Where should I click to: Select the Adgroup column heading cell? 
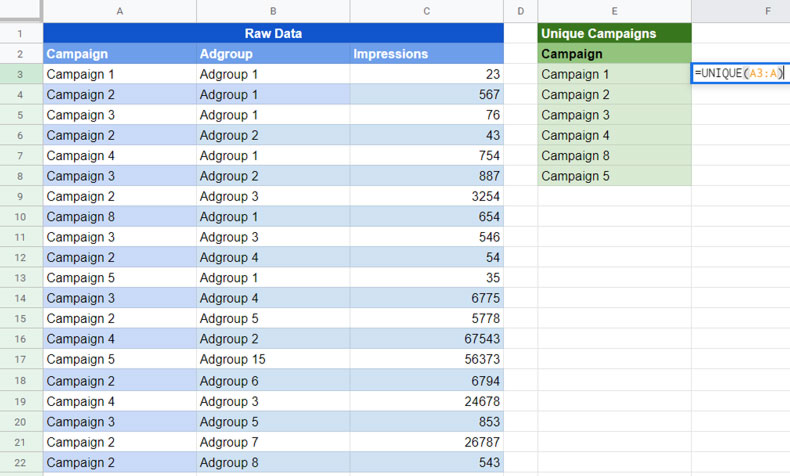point(273,54)
